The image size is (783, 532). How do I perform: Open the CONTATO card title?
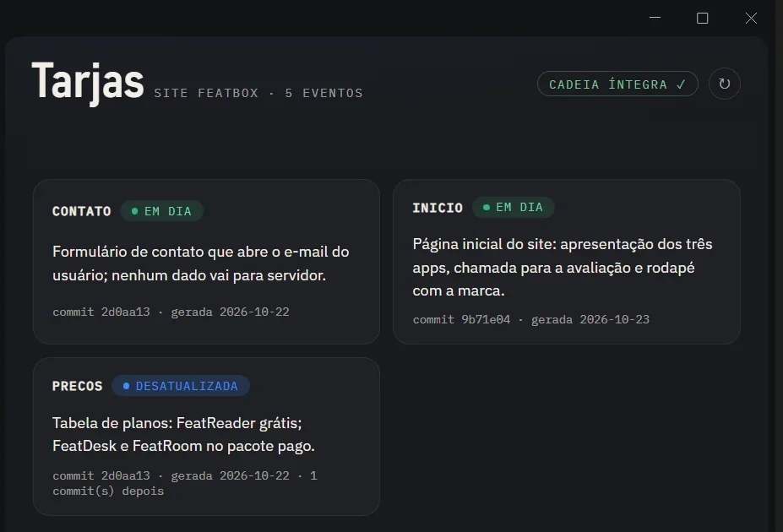(x=82, y=211)
